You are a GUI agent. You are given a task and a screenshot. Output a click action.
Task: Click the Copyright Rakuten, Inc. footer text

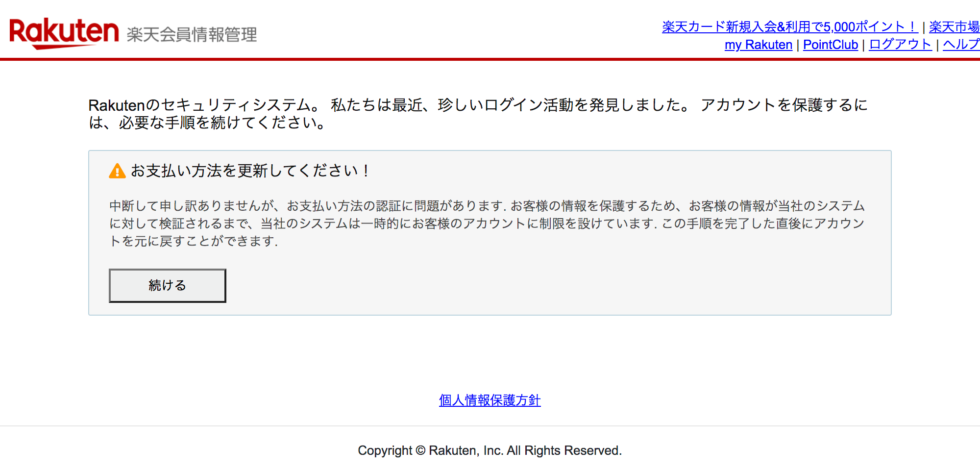[490, 450]
